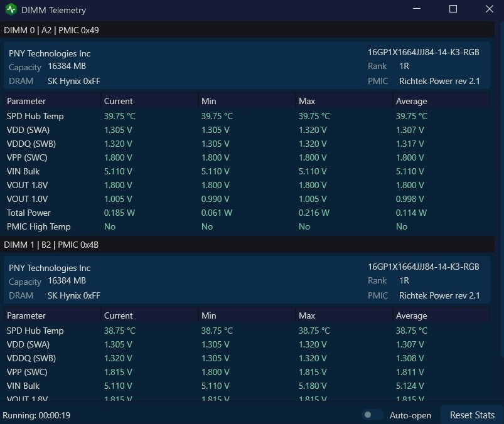Close the DIMM Telemetry window

coord(489,9)
